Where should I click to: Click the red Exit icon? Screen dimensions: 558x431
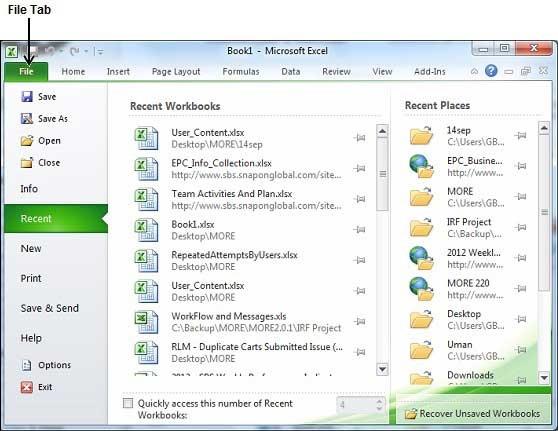click(27, 387)
